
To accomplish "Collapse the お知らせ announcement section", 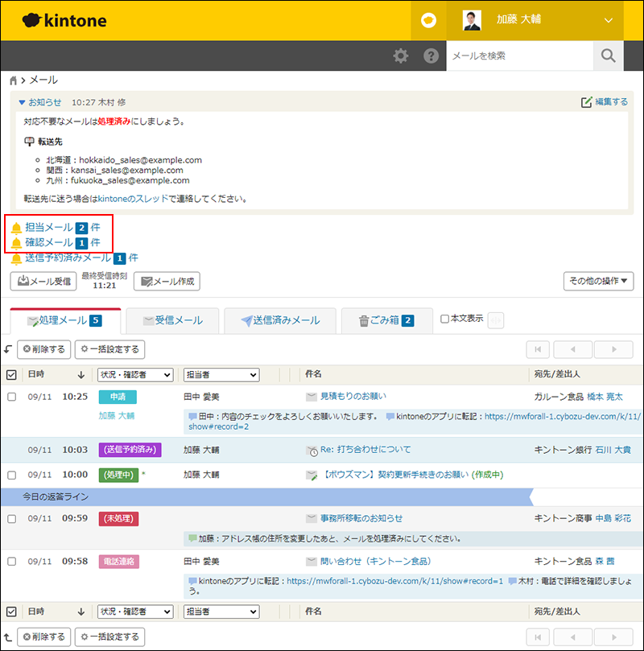I will 22,102.
